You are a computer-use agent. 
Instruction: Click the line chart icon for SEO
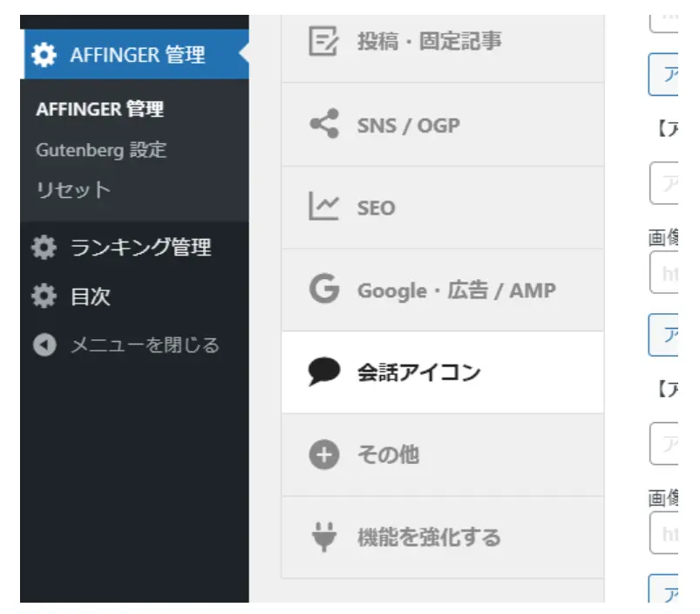(323, 207)
